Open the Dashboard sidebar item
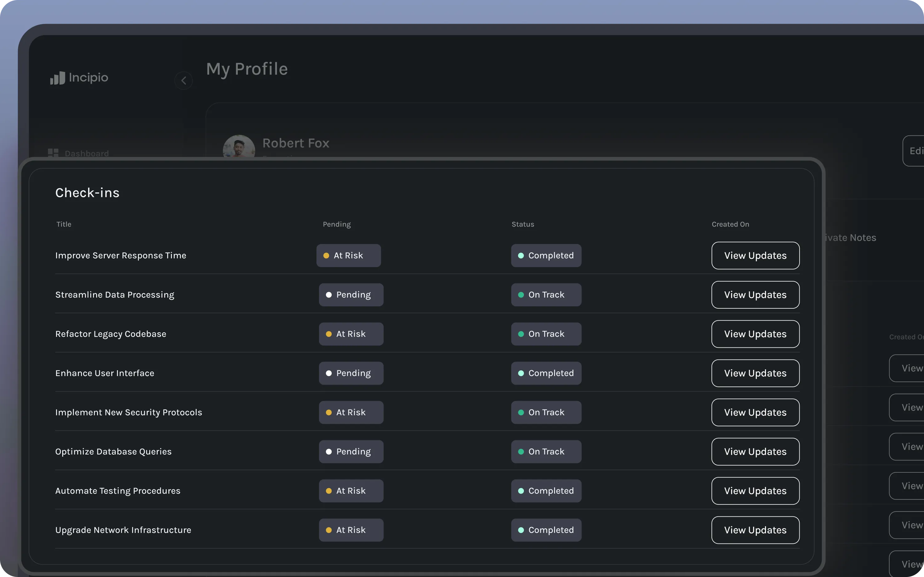The width and height of the screenshot is (924, 577). [79, 153]
